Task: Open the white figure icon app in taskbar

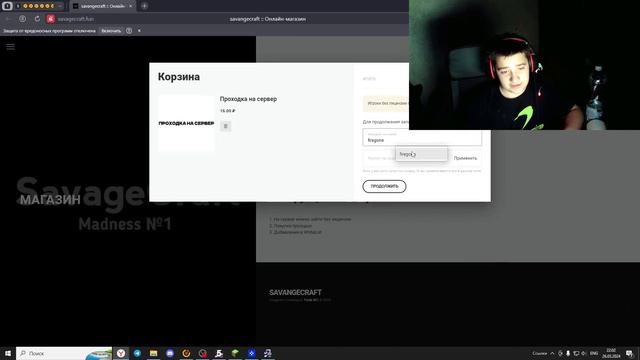Action: pos(219,353)
